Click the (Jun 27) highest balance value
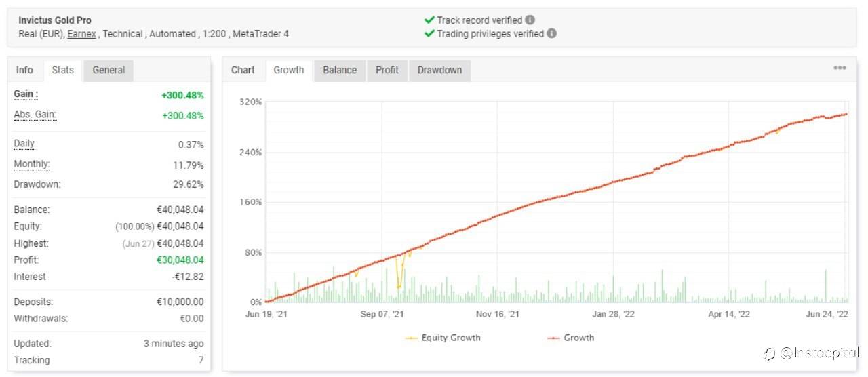868x377 pixels. [163, 243]
